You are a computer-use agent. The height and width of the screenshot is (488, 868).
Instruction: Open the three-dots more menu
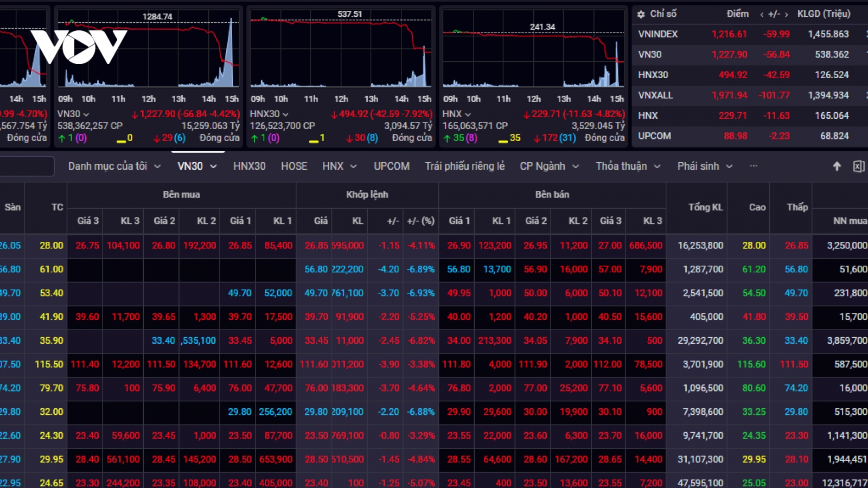(x=754, y=166)
